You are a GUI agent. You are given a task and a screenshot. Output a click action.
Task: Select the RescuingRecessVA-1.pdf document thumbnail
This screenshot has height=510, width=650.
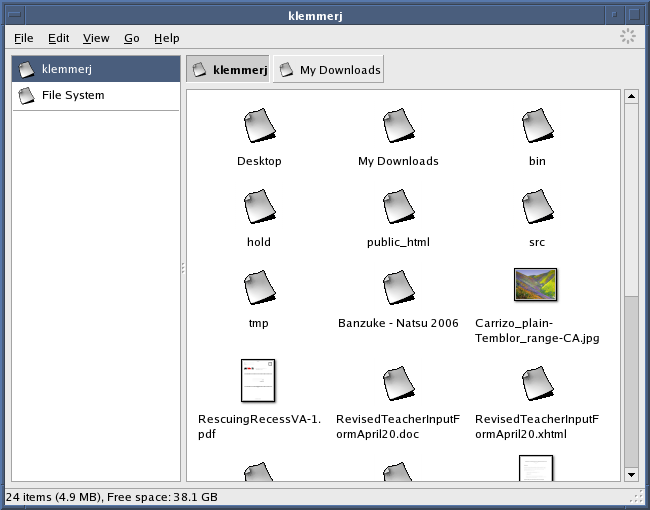[258, 381]
